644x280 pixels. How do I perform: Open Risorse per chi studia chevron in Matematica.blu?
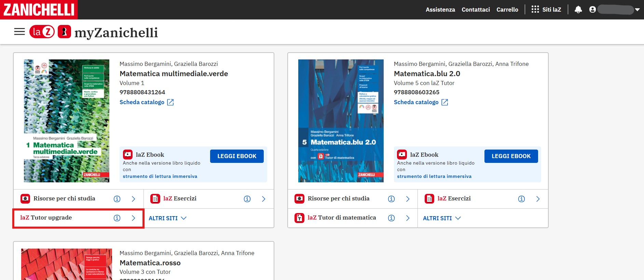coord(408,199)
